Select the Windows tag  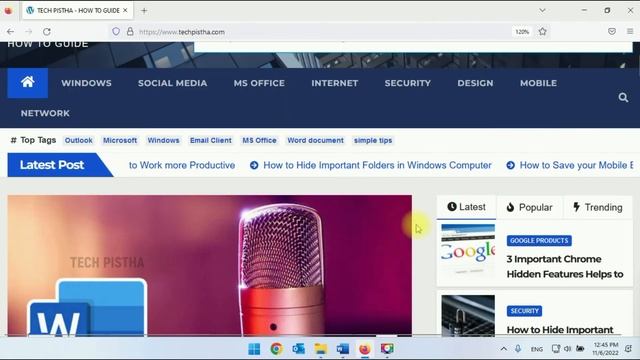click(163, 140)
